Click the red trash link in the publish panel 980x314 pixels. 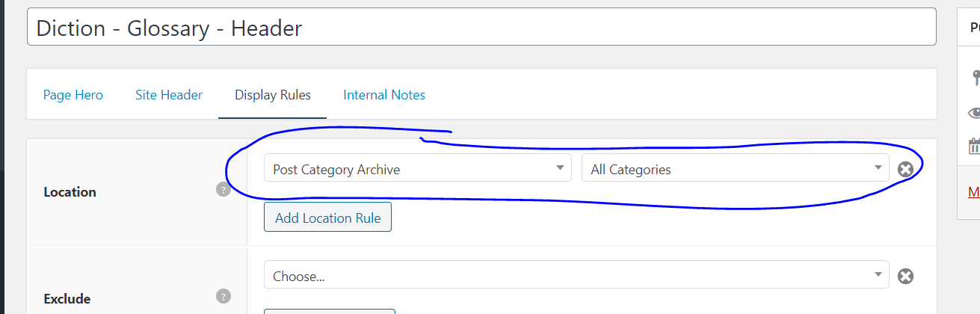[974, 192]
